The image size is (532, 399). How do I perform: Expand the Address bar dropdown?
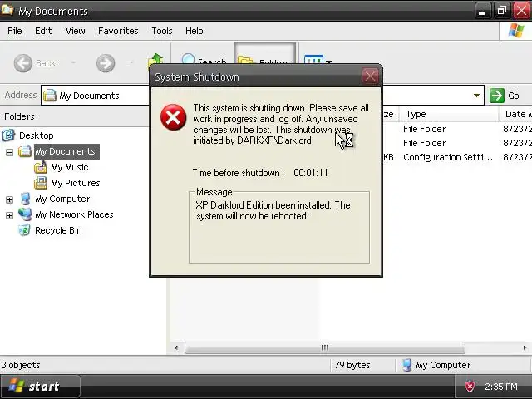point(476,96)
